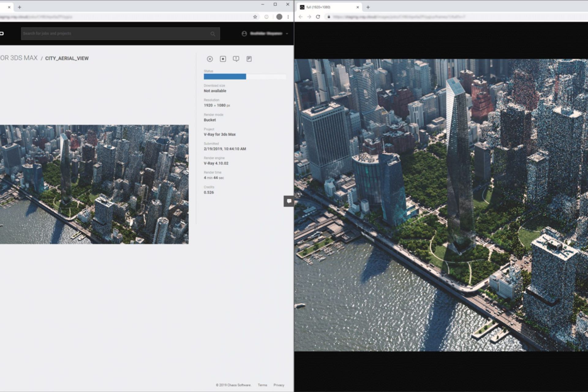Click the 2019 Chaos Software footer link
Viewport: 588px width, 392px height.
[234, 385]
